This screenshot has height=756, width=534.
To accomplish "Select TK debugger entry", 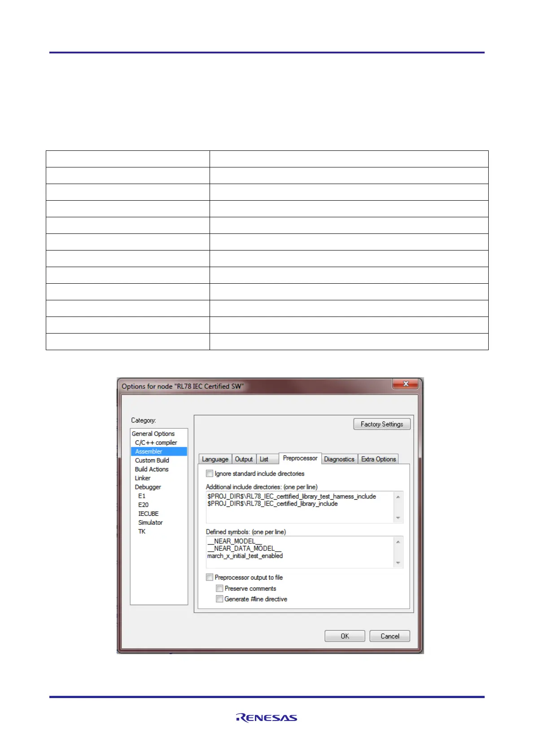I will pyautogui.click(x=142, y=532).
